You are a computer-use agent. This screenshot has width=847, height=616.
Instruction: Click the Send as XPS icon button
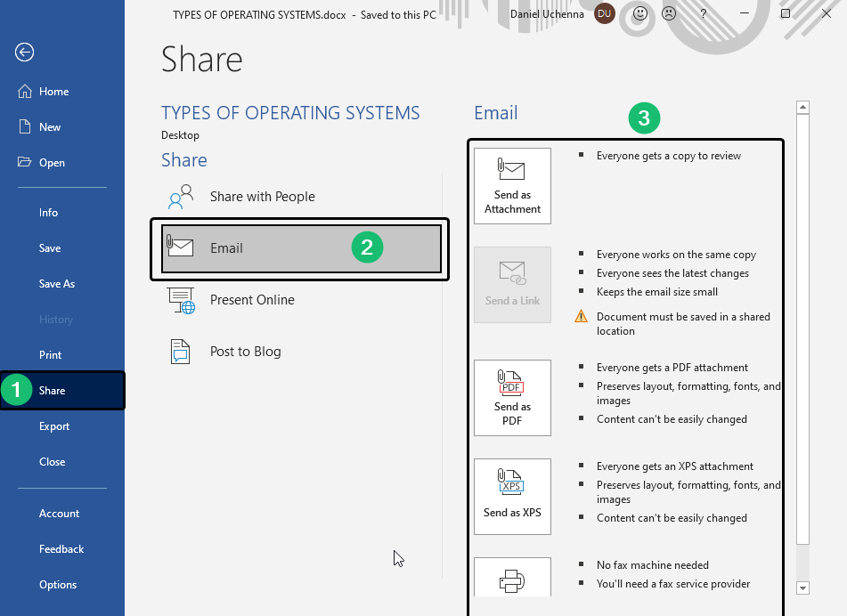(x=512, y=496)
